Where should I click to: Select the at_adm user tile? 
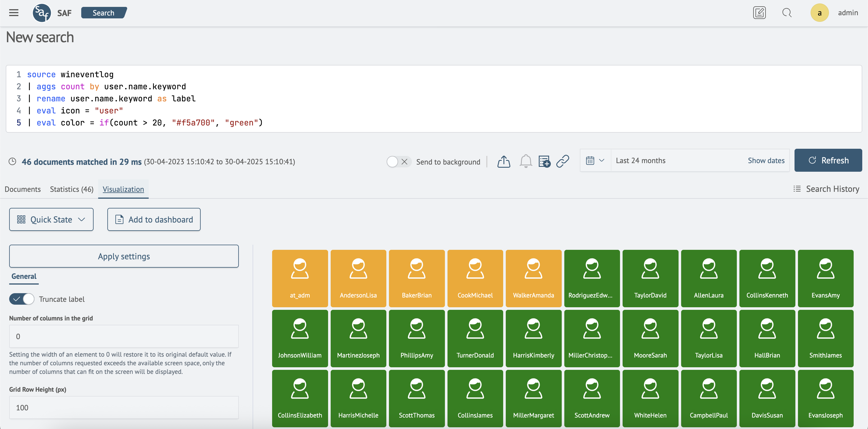coord(300,278)
